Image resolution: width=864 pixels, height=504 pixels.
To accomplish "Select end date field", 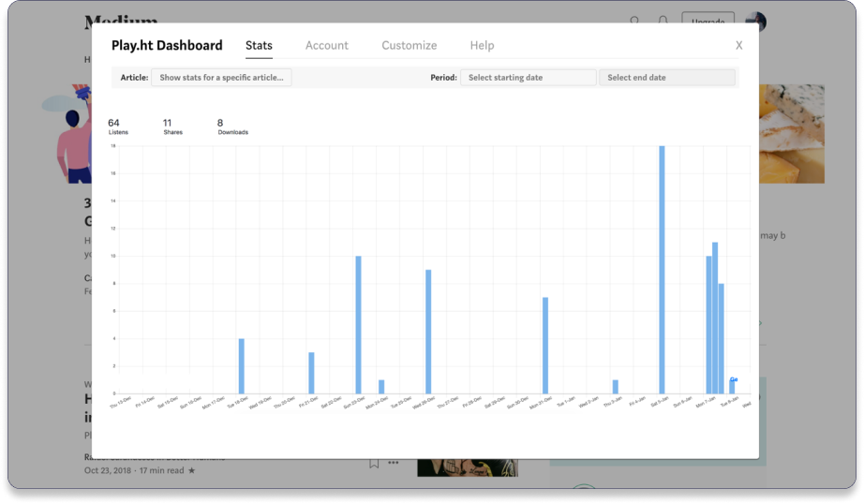I will (666, 78).
